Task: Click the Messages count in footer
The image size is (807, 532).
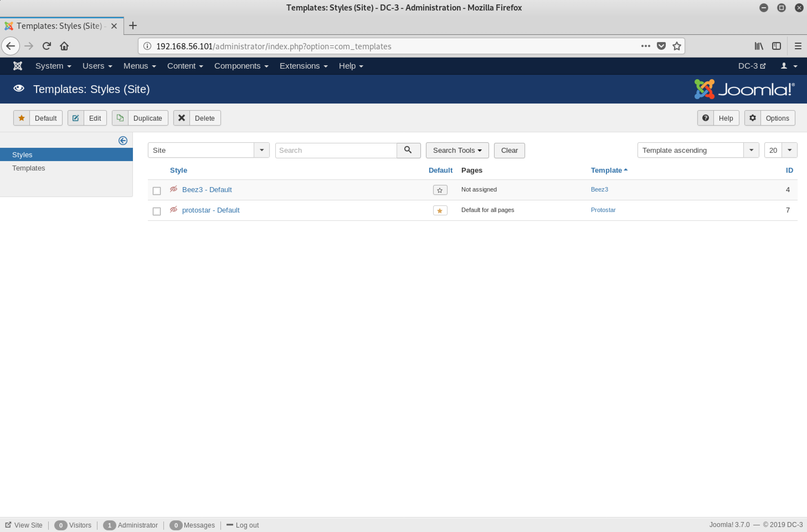Action: pyautogui.click(x=192, y=525)
